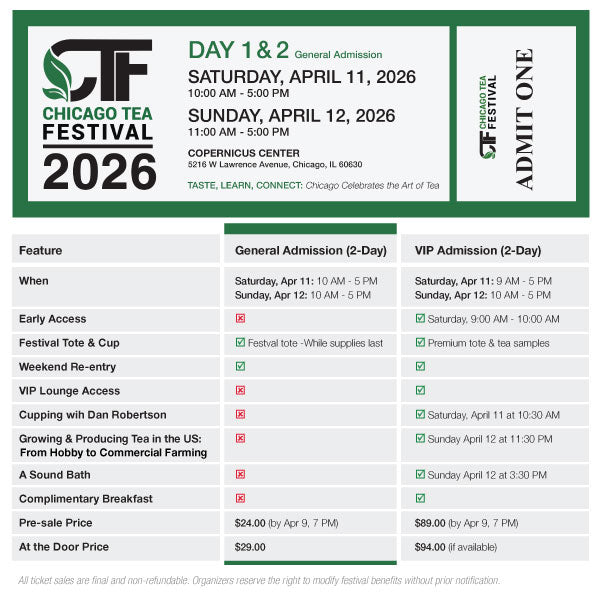This screenshot has height=600, width=600.
Task: Click red X for General Admission Sound Bath
Action: click(x=240, y=475)
